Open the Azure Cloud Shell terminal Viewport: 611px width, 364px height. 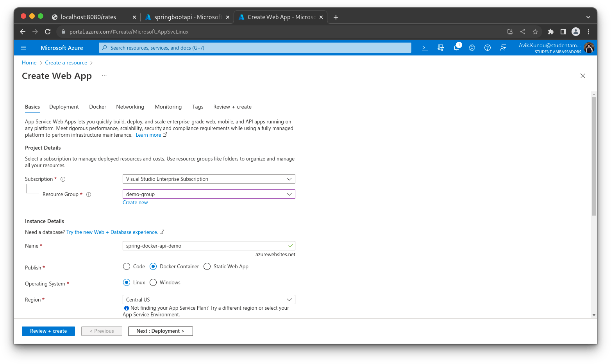(x=425, y=48)
